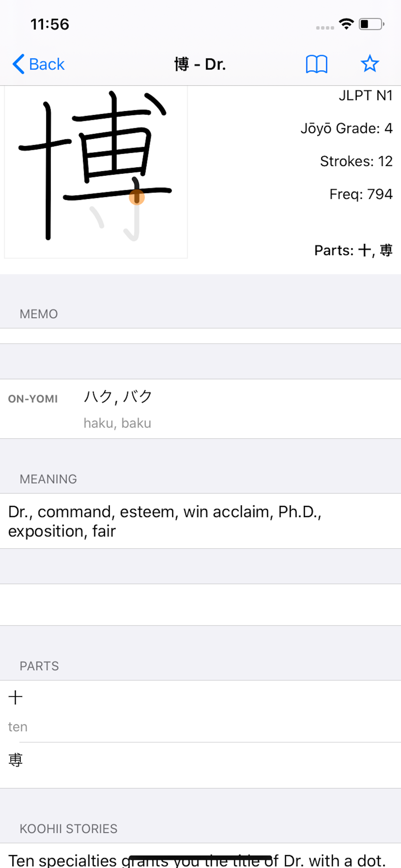Image resolution: width=401 pixels, height=868 pixels.
Task: Tap the Freq: 794 label
Action: 361,194
